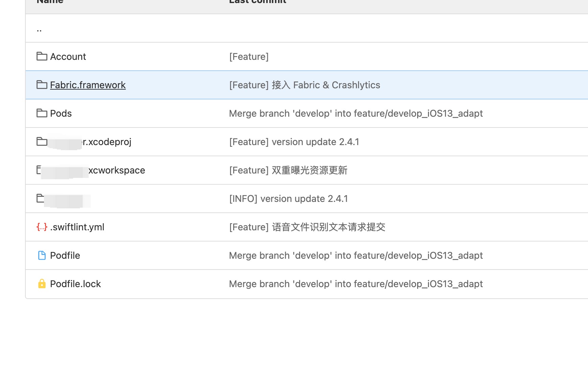Click the Podfile document icon

42,255
